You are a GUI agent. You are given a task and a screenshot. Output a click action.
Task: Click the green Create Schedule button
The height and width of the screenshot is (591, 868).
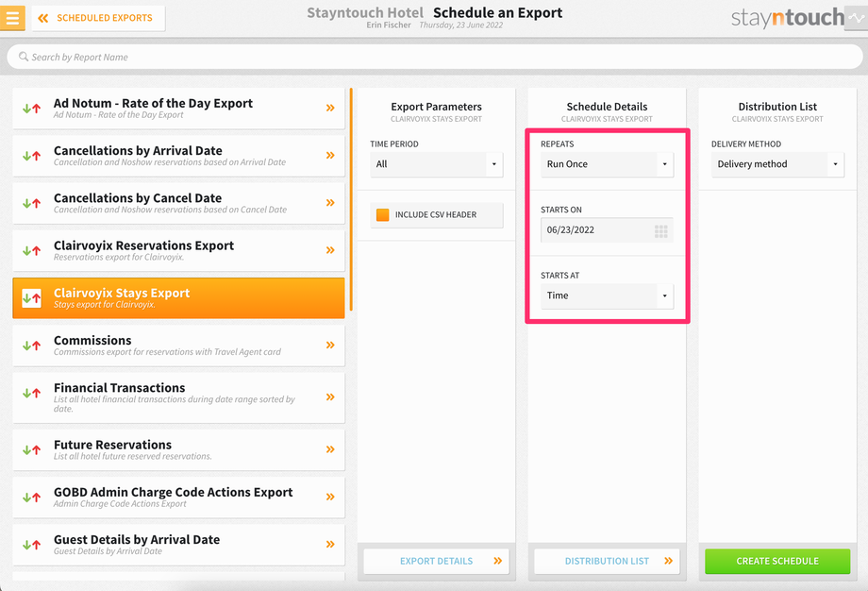(777, 561)
